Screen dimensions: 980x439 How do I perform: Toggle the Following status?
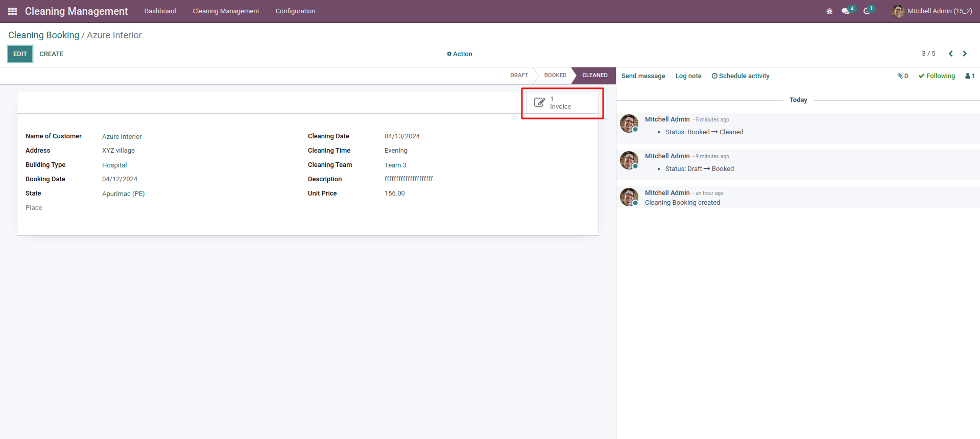pos(937,76)
